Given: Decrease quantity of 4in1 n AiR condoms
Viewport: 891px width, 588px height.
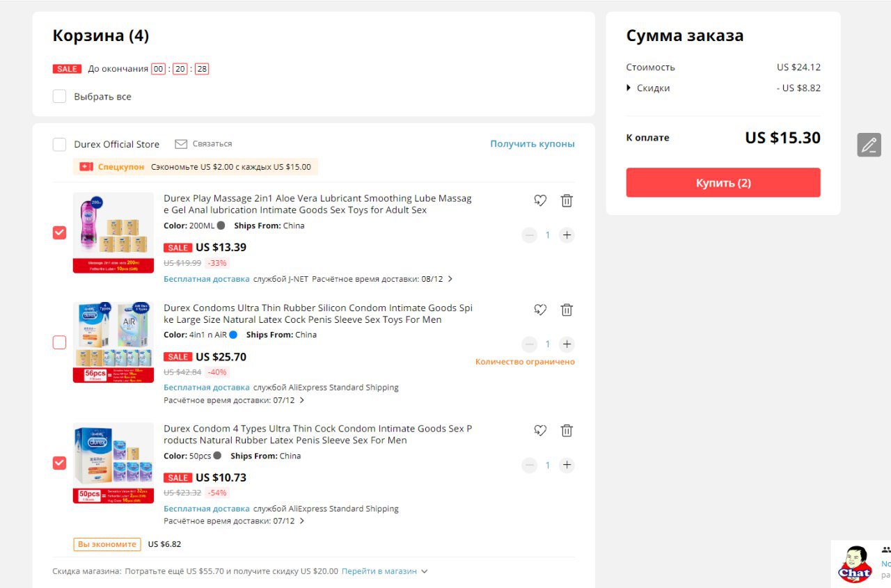Looking at the screenshot, I should click(x=530, y=344).
